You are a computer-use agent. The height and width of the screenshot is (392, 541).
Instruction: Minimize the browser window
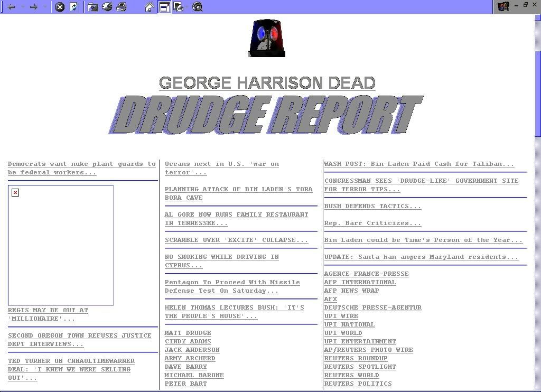(x=517, y=5)
